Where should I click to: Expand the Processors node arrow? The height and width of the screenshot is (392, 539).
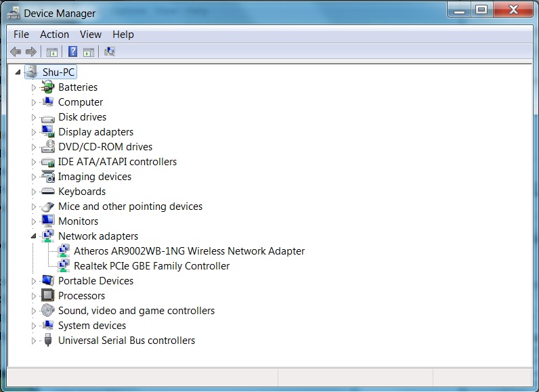34,296
